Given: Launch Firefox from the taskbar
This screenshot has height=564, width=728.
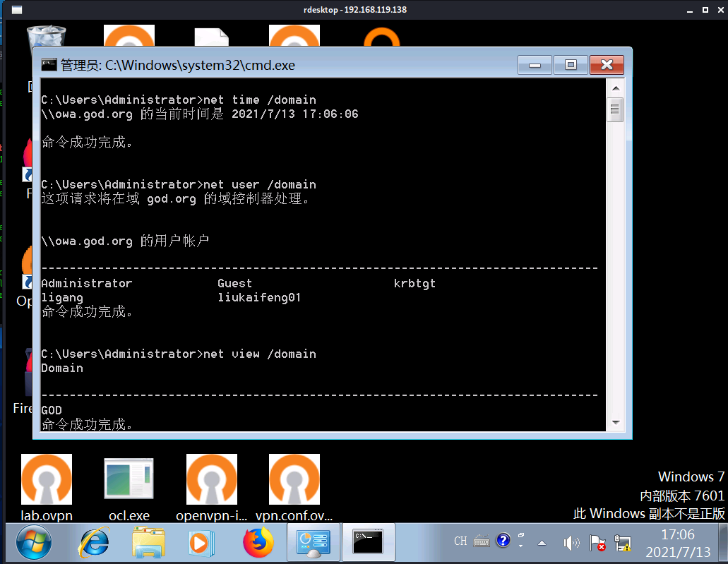Looking at the screenshot, I should [258, 542].
